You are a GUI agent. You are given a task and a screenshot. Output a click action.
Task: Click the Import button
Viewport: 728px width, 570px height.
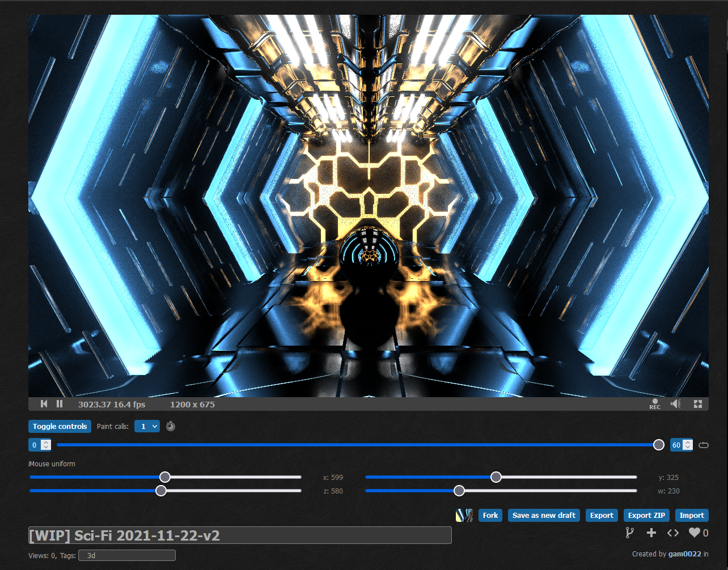click(692, 515)
